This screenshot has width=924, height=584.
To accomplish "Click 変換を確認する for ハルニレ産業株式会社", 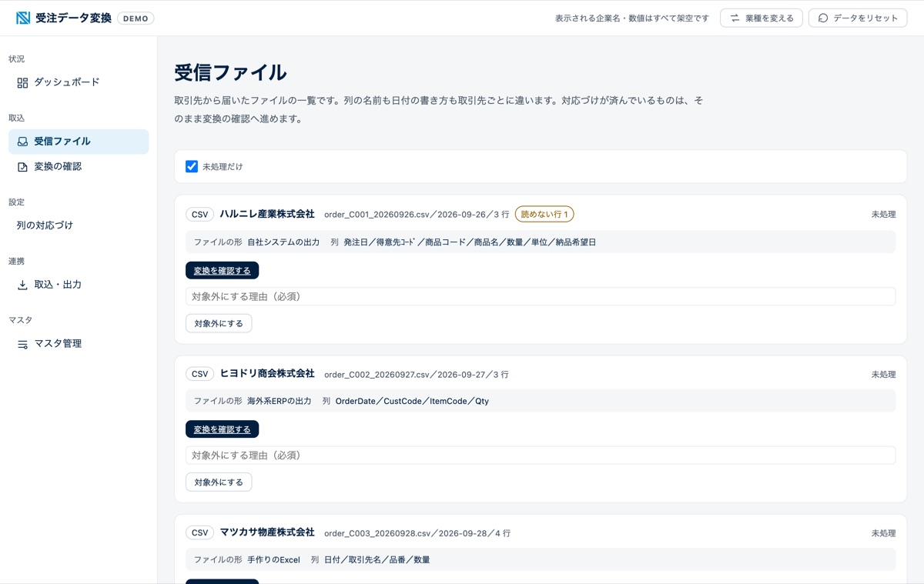I will (x=222, y=271).
